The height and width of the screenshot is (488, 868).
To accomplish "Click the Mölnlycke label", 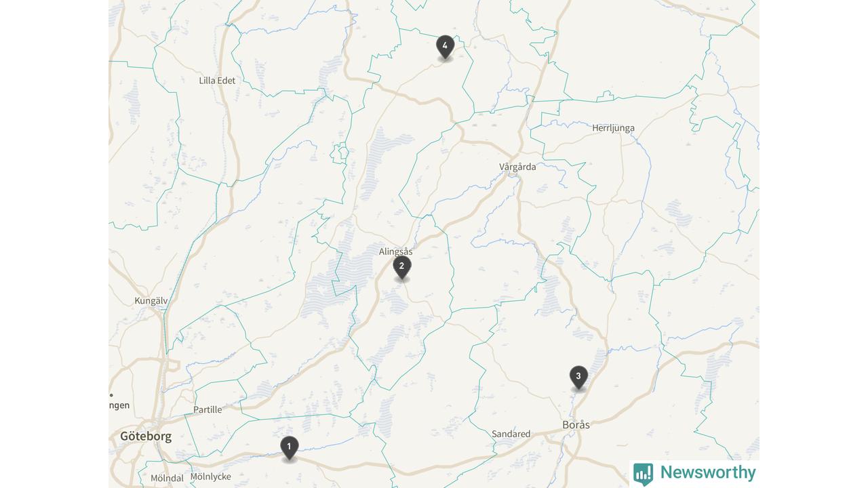I will tap(210, 476).
